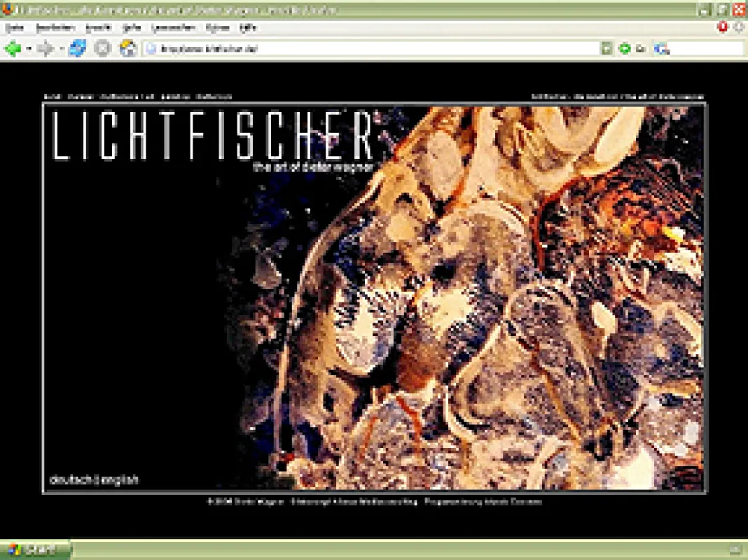Viewport: 748px width, 560px height.
Task: Click the red Adblock icon in menu bar
Action: [x=723, y=27]
